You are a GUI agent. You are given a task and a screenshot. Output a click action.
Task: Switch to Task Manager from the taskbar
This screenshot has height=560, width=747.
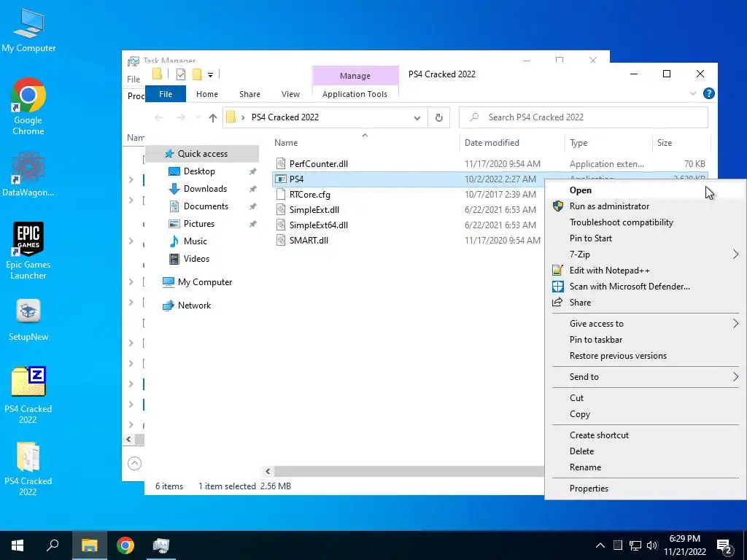click(x=161, y=545)
